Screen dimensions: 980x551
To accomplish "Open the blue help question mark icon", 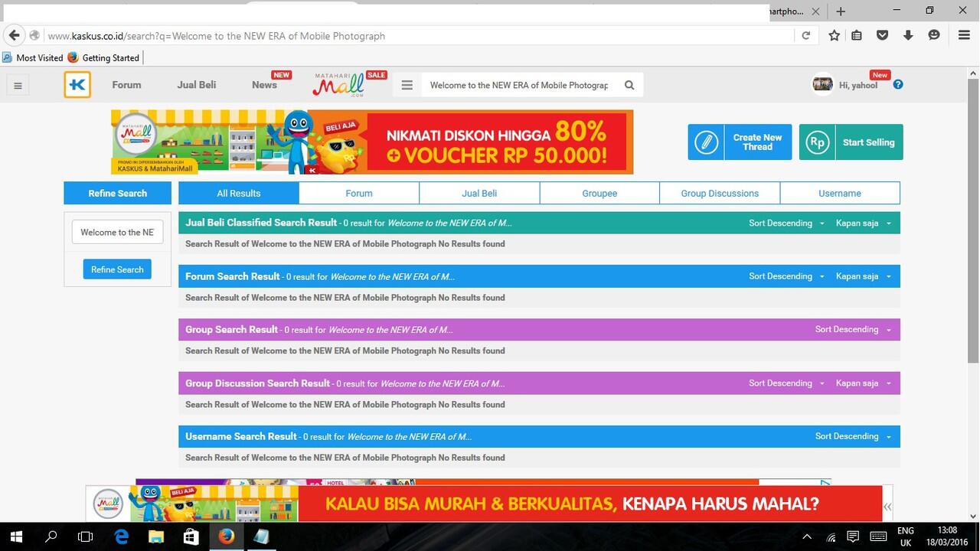I will coord(898,84).
